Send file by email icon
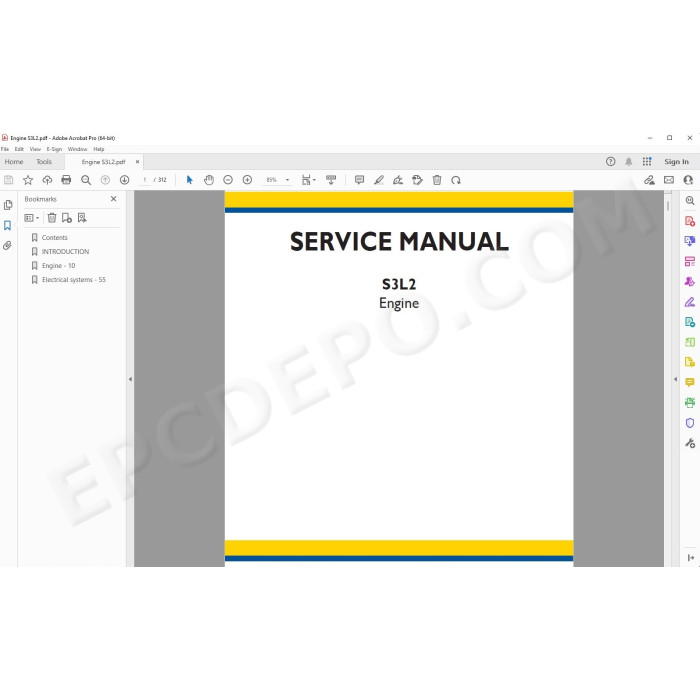This screenshot has width=700, height=700. click(x=669, y=180)
